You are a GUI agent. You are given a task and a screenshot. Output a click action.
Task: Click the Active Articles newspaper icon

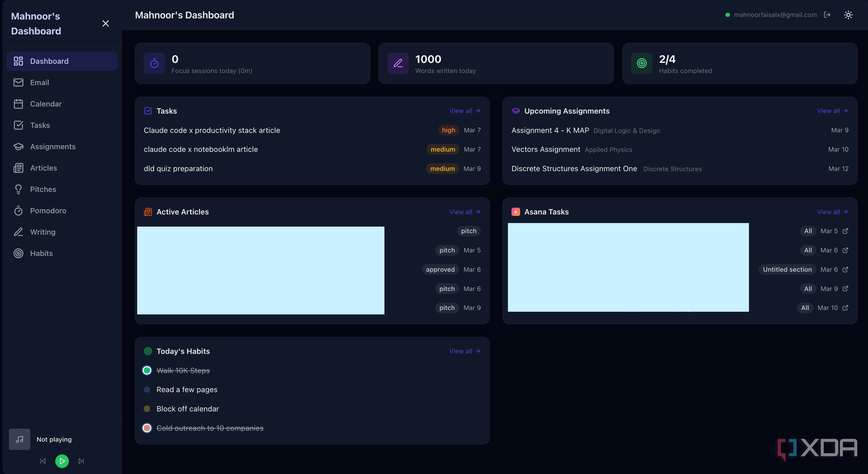pyautogui.click(x=148, y=212)
